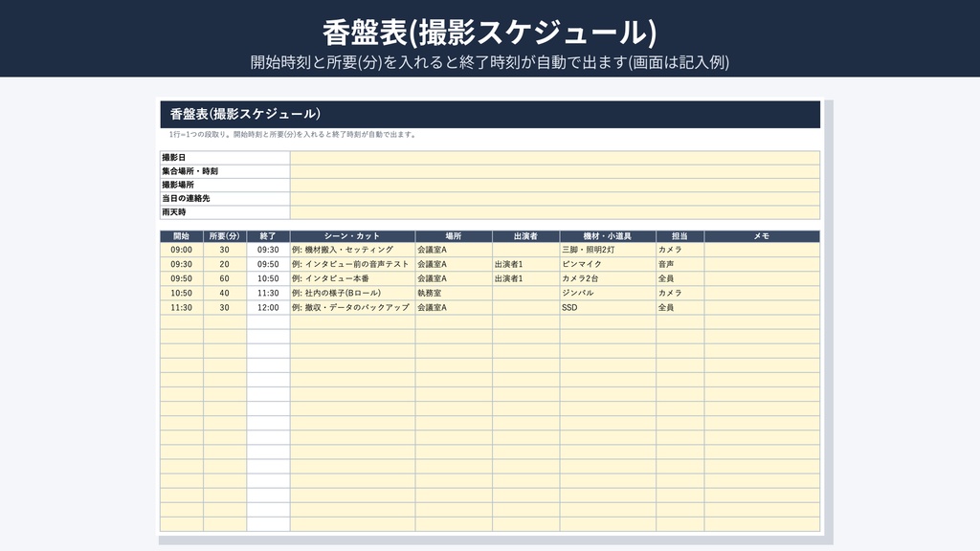980x551 pixels.
Task: Select 出演者1 in the 音声テスト row
Action: [x=525, y=264]
